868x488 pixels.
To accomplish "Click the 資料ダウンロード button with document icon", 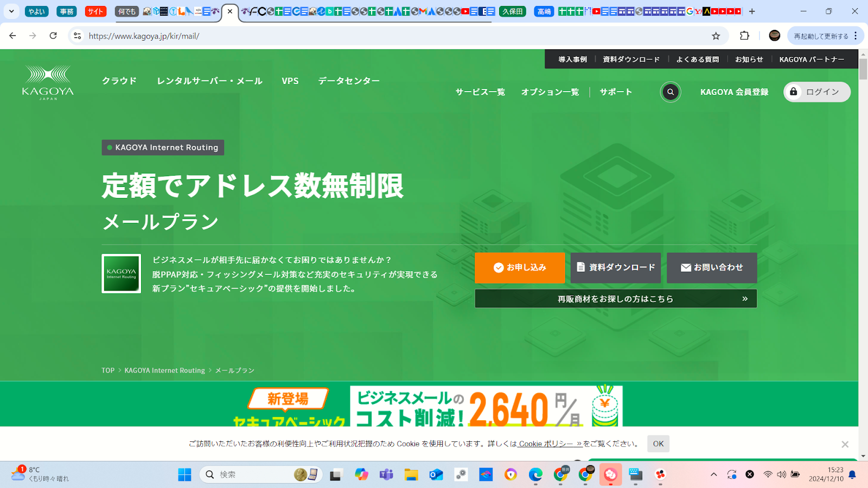I will click(616, 268).
